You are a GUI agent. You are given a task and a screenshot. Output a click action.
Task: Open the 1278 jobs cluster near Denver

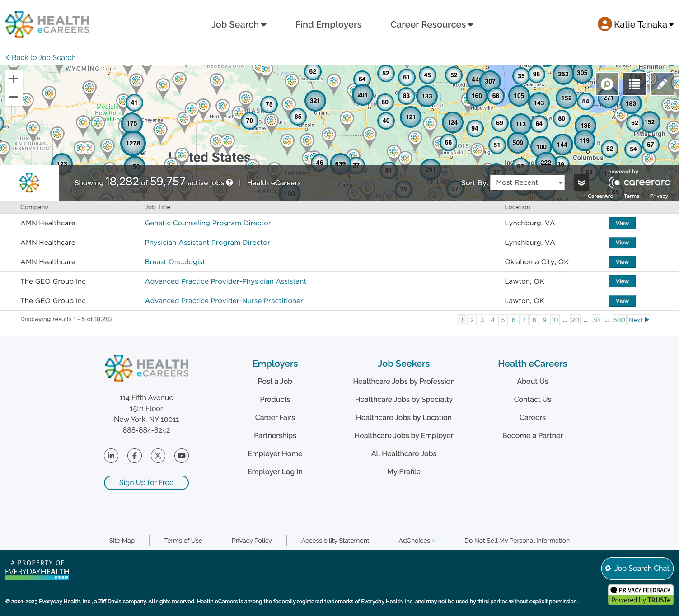pos(133,143)
